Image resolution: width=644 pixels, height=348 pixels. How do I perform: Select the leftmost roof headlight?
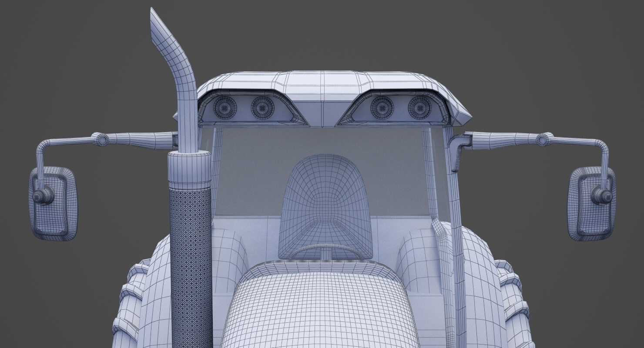[225, 107]
